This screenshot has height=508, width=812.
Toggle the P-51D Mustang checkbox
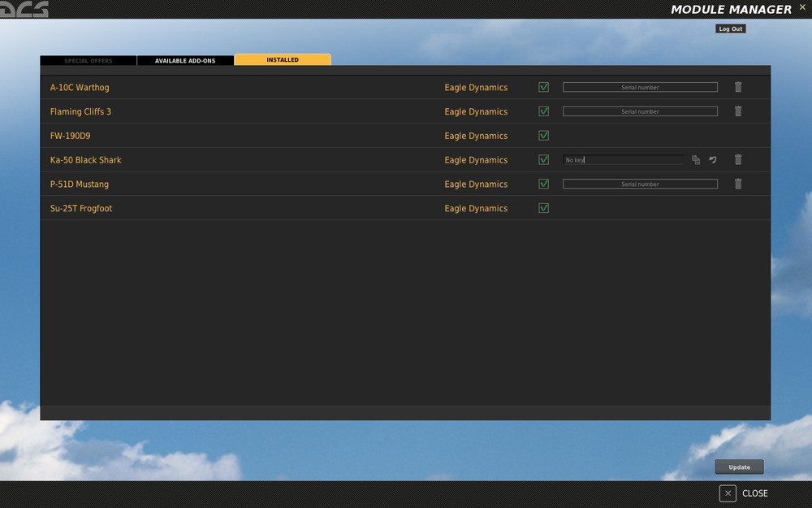[544, 184]
